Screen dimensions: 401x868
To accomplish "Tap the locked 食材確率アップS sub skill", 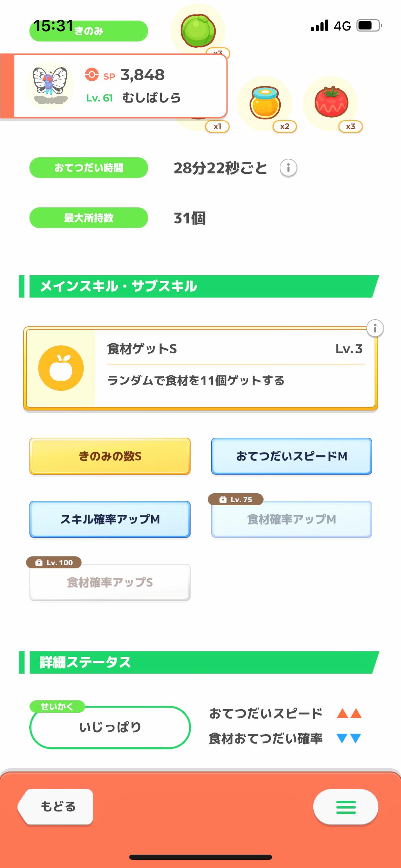I will point(110,583).
